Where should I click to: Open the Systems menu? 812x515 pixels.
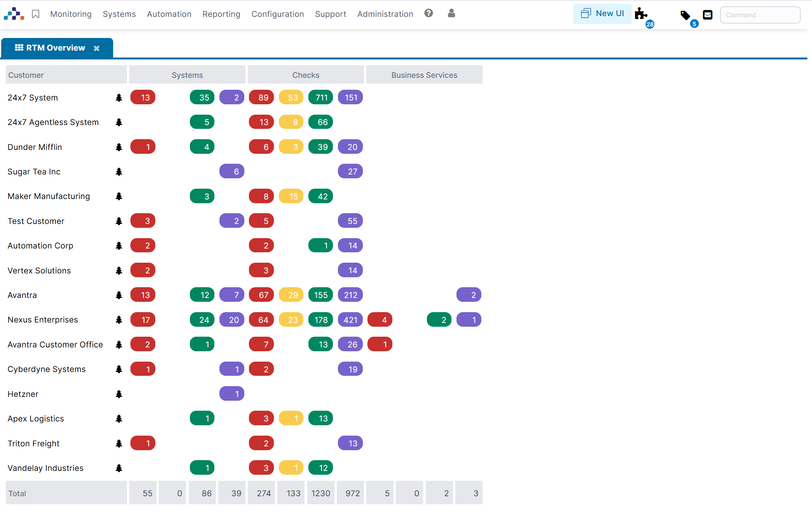pos(119,14)
